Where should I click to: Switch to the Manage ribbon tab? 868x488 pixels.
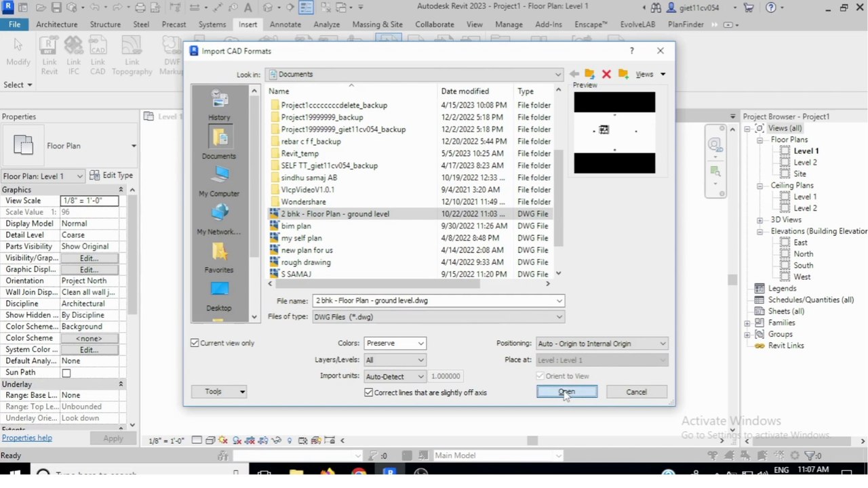point(509,24)
